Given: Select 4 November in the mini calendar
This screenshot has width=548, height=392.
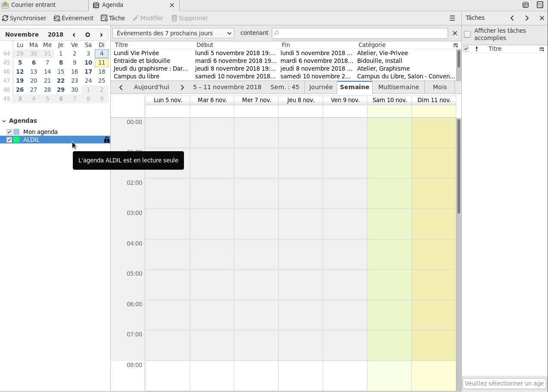Looking at the screenshot, I should point(102,53).
